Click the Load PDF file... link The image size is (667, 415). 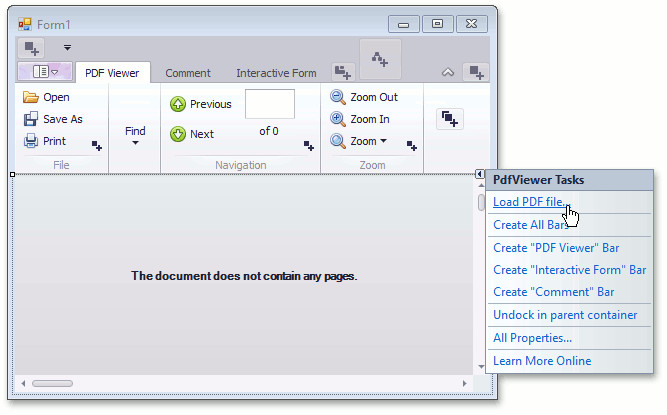coord(530,202)
